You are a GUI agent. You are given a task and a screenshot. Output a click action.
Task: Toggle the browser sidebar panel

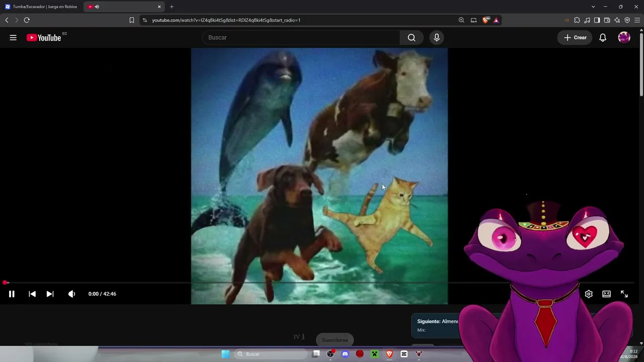[597, 20]
